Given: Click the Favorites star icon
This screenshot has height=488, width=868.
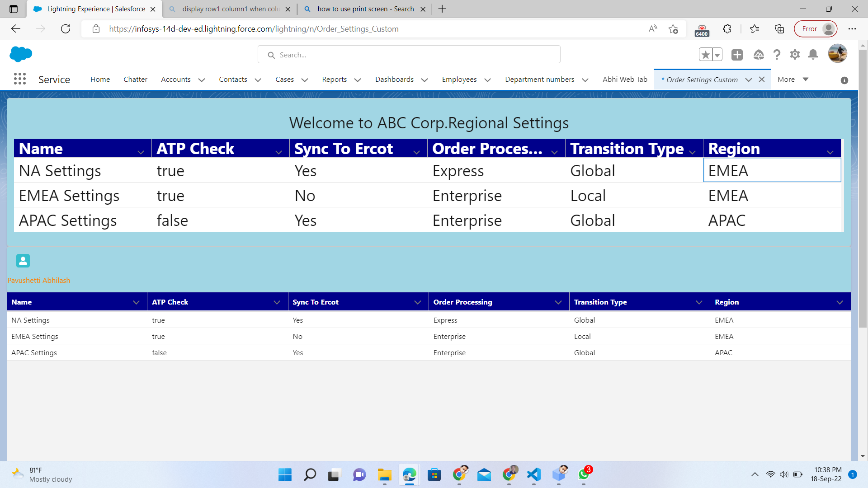Looking at the screenshot, I should [x=705, y=55].
